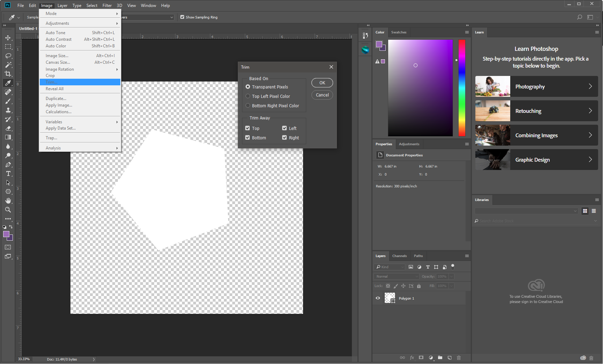Click Cancel in Trim dialog

point(322,95)
